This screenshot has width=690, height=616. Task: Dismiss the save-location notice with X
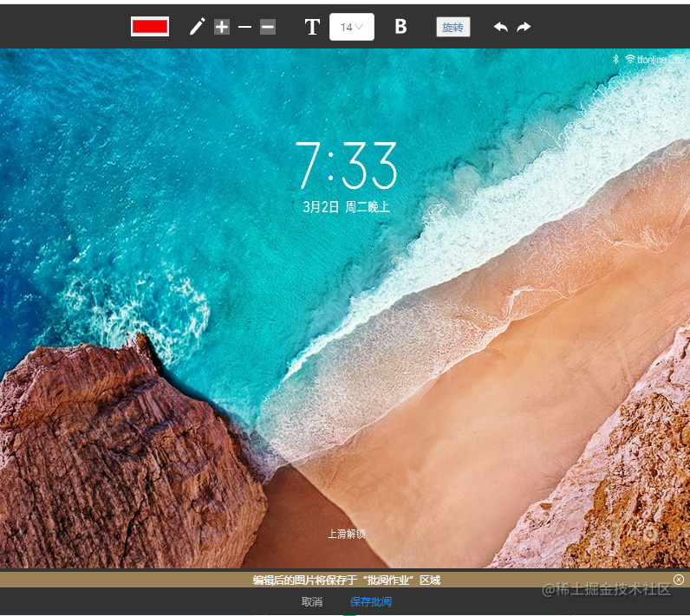(679, 580)
